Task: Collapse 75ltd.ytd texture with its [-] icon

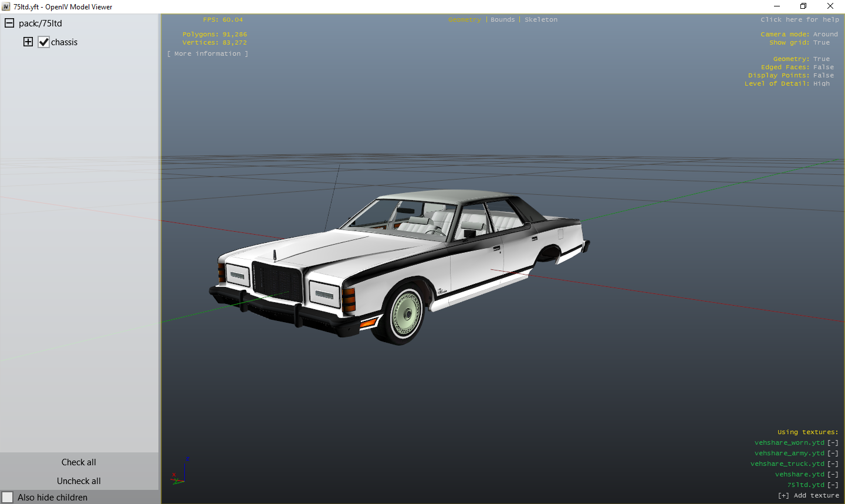Action: pyautogui.click(x=833, y=485)
